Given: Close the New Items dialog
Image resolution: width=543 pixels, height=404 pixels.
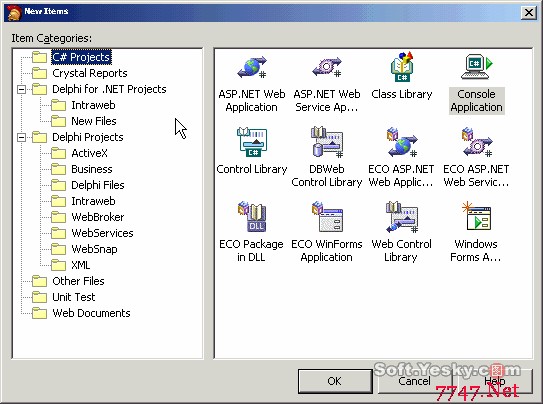Looking at the screenshot, I should [x=529, y=13].
